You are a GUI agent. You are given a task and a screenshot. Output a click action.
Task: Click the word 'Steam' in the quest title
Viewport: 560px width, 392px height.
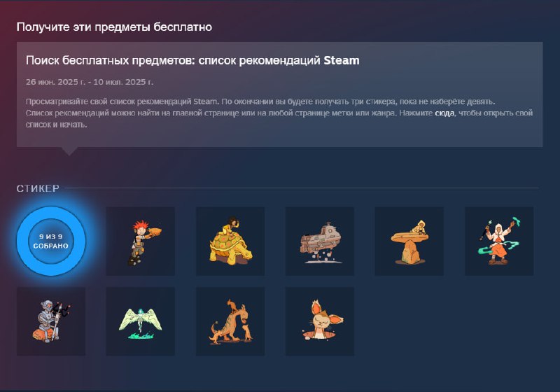(x=342, y=60)
